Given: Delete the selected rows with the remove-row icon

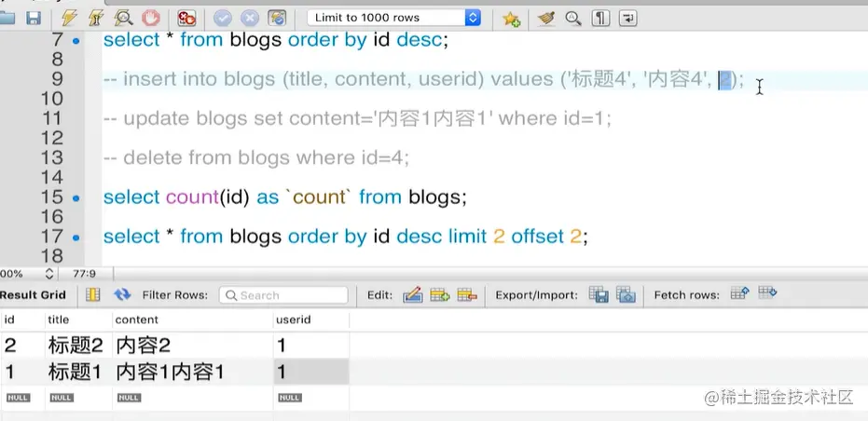Looking at the screenshot, I should [x=467, y=295].
